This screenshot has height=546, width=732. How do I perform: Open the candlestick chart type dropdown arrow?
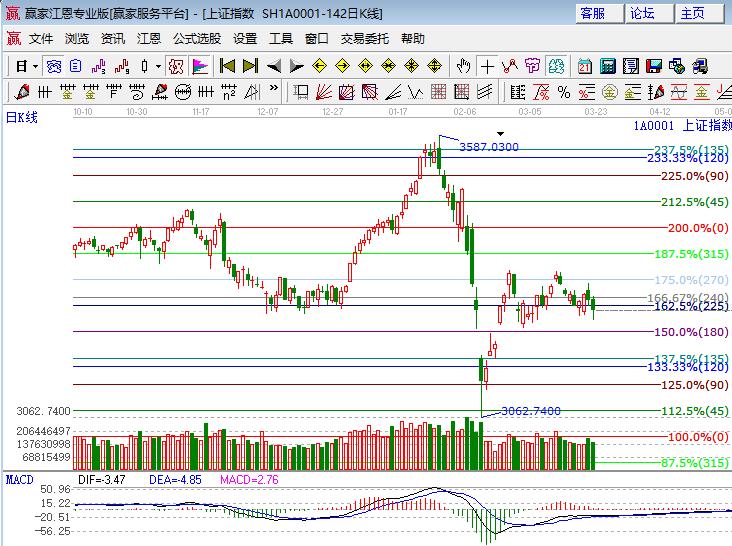click(x=158, y=66)
